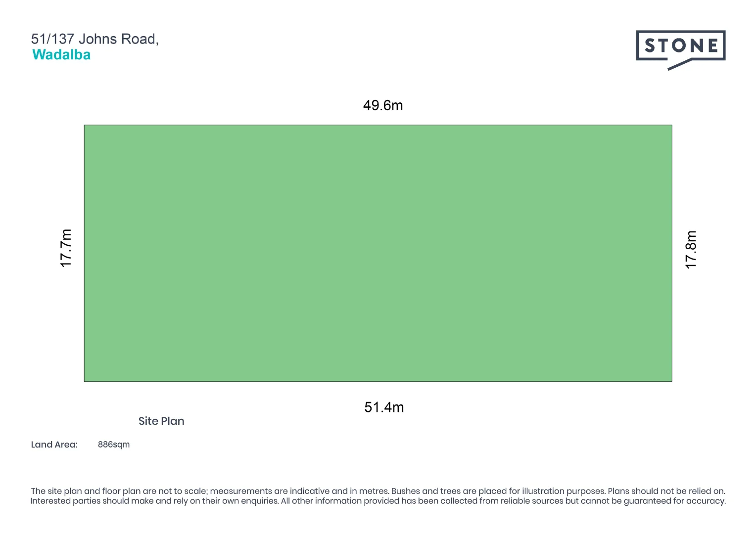Click the 51/137 Johns Road address text

(94, 39)
